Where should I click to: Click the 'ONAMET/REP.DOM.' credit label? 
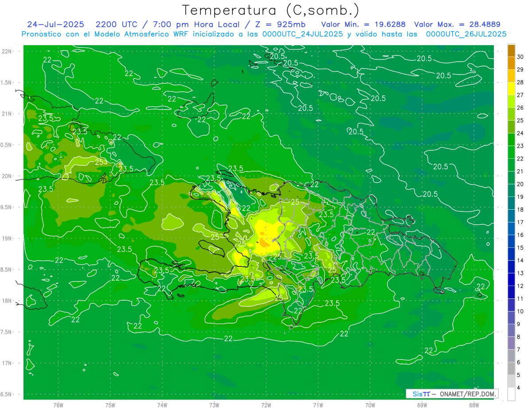tap(469, 394)
